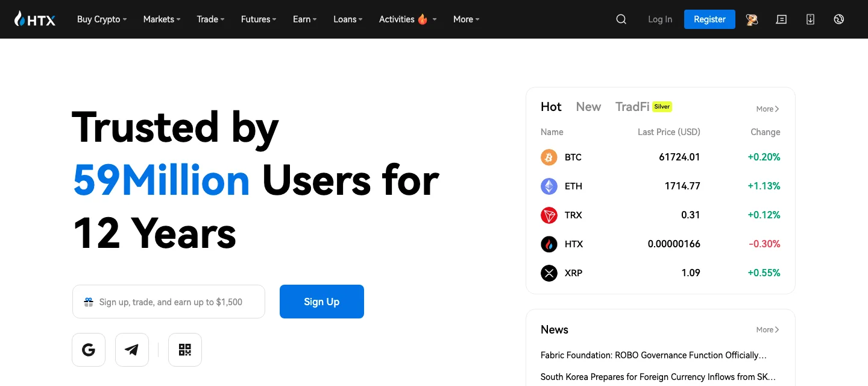Click the Ethereum coin icon
Screen dimensions: 868x386
tap(549, 186)
